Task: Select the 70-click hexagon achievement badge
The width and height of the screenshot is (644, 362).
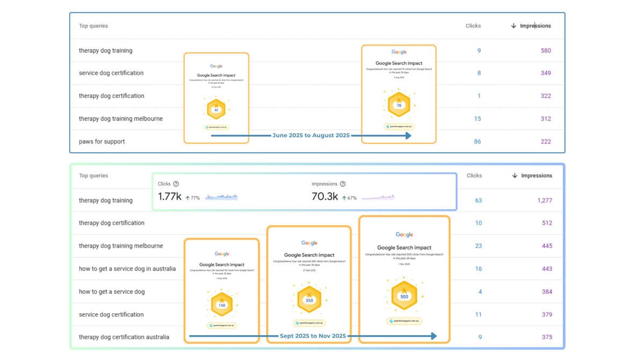Action: pyautogui.click(x=398, y=105)
